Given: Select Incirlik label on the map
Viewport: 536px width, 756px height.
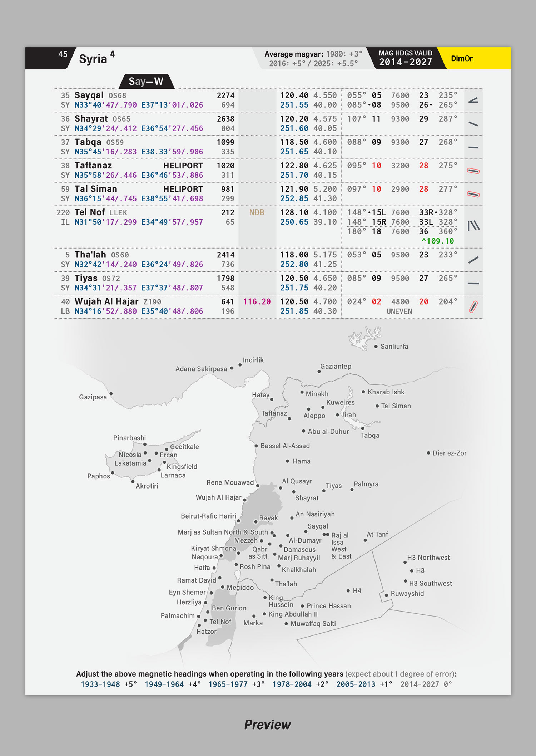Looking at the screenshot, I should point(253,360).
